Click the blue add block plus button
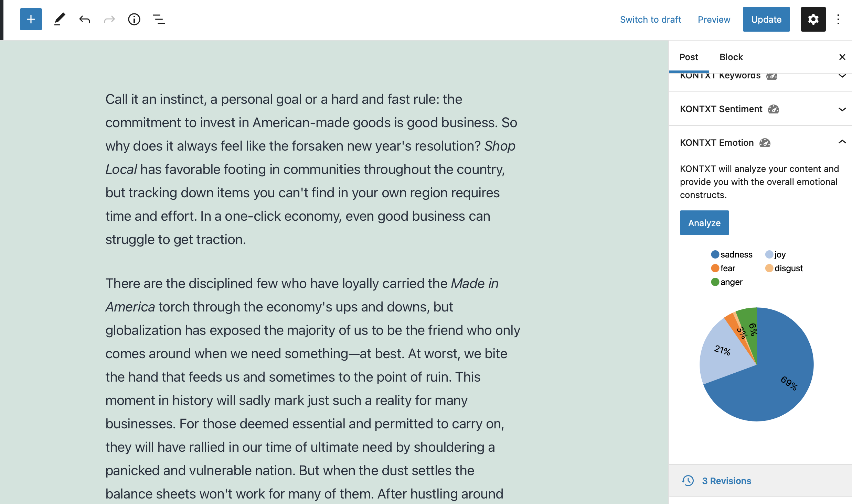The height and width of the screenshot is (504, 852). pos(31,19)
